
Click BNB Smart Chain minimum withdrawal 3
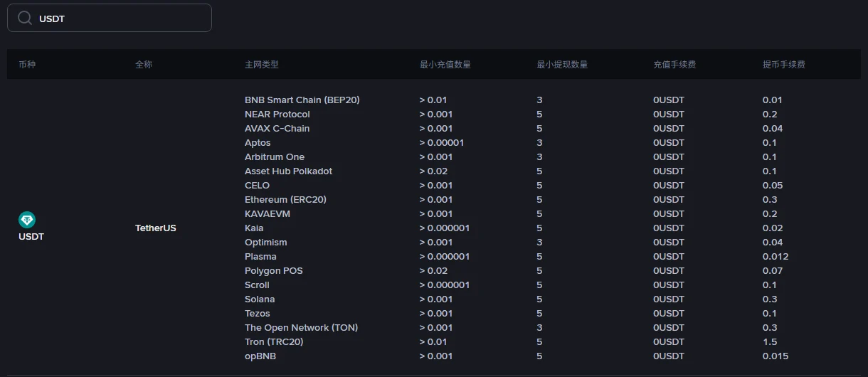point(539,100)
